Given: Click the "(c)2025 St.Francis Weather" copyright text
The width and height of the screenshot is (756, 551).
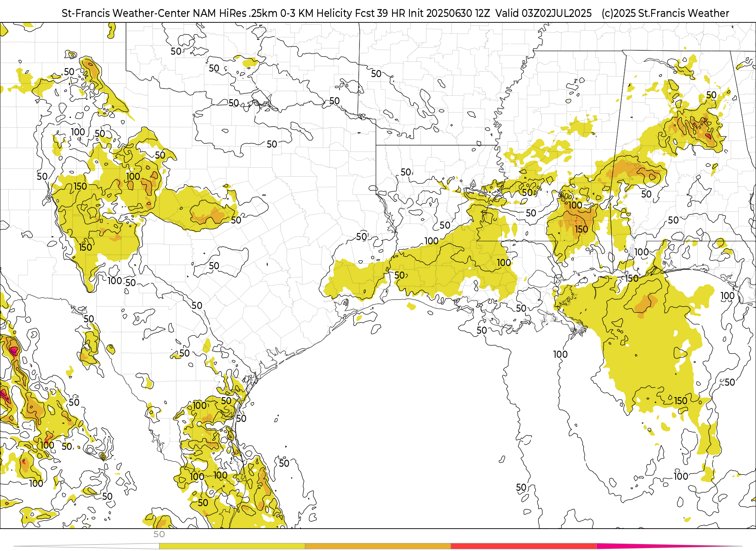Looking at the screenshot, I should [665, 13].
